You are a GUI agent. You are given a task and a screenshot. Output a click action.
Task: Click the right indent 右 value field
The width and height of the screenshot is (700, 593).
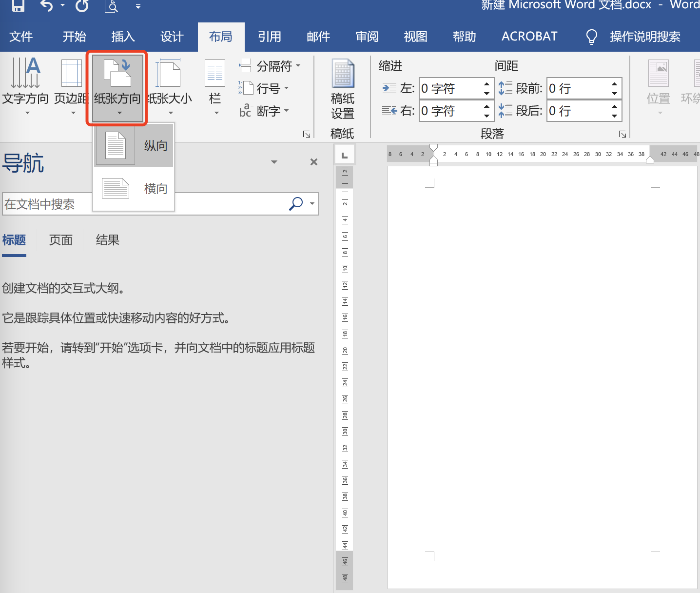[x=450, y=111]
